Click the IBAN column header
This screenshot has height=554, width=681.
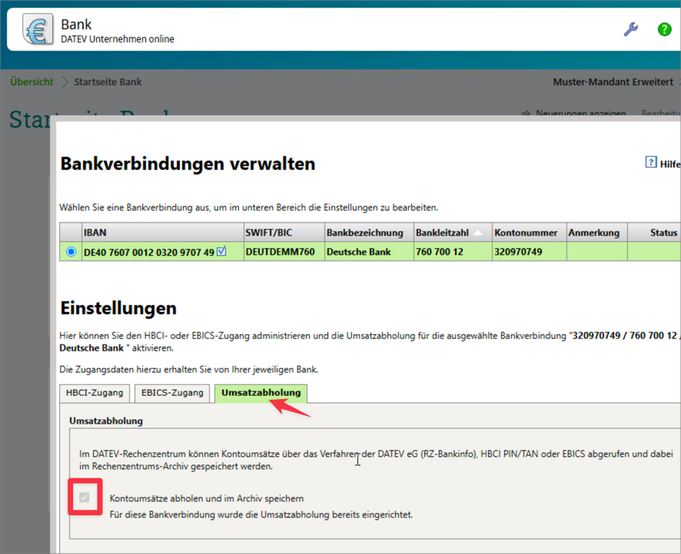(x=162, y=233)
